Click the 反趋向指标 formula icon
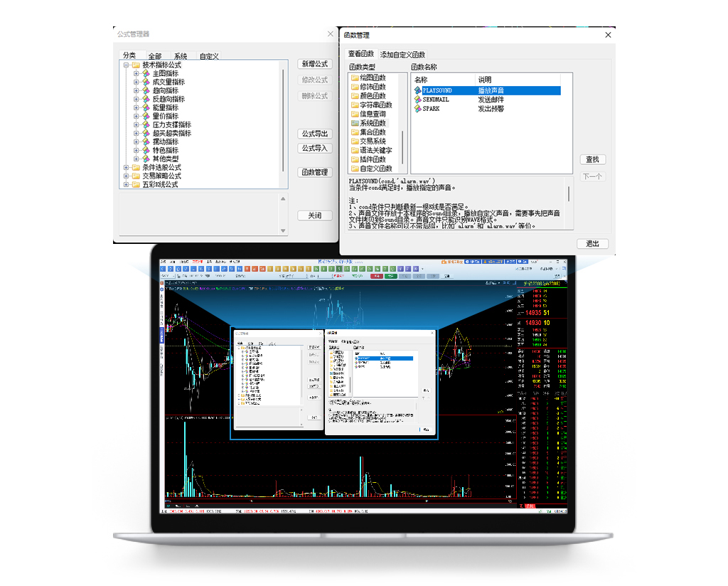 pyautogui.click(x=146, y=99)
